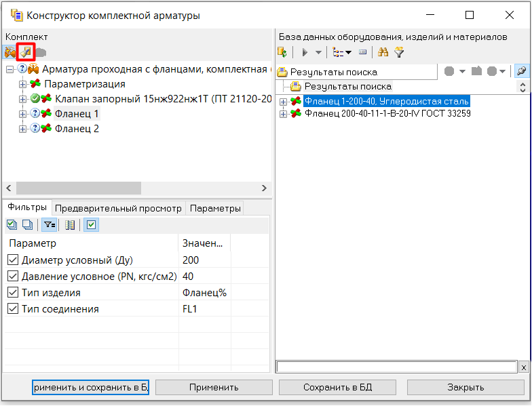Click fitting icon of Фланец 200-40-11-1-B-20-IV result
The width and height of the screenshot is (532, 406).
296,113
